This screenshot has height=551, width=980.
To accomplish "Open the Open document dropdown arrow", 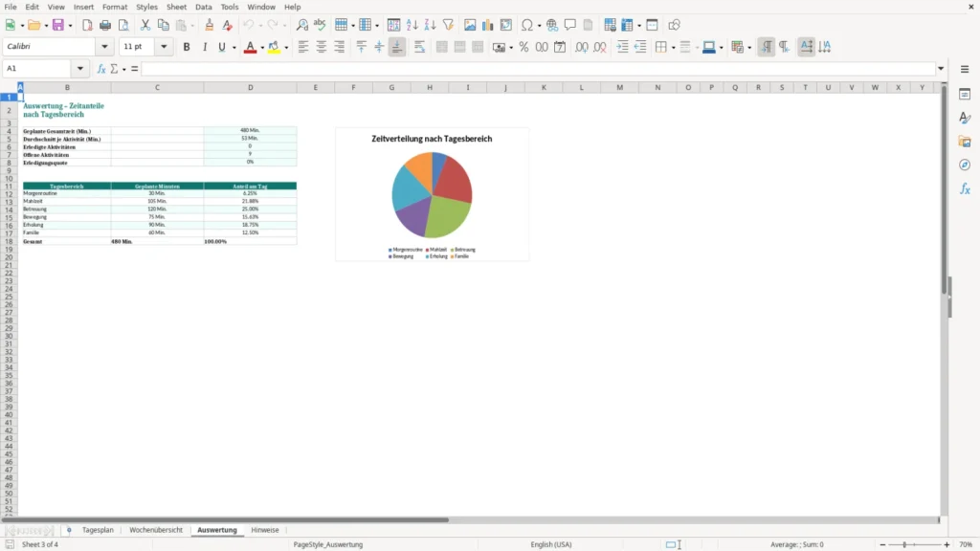I will 46,26.
